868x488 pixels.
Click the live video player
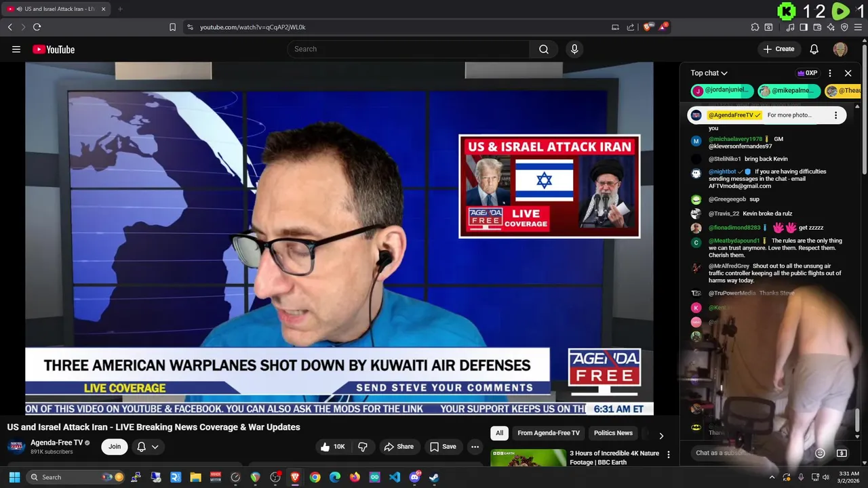tap(339, 239)
